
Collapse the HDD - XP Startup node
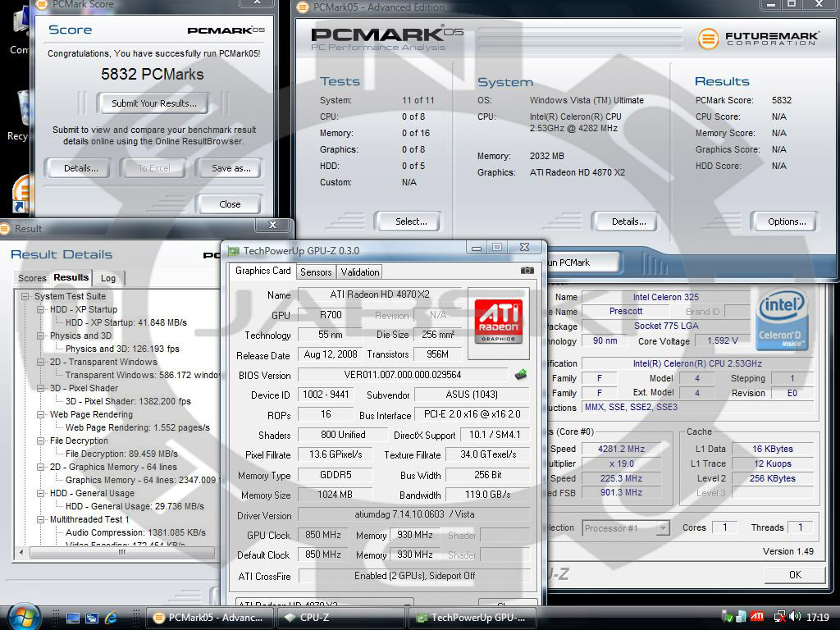click(40, 309)
